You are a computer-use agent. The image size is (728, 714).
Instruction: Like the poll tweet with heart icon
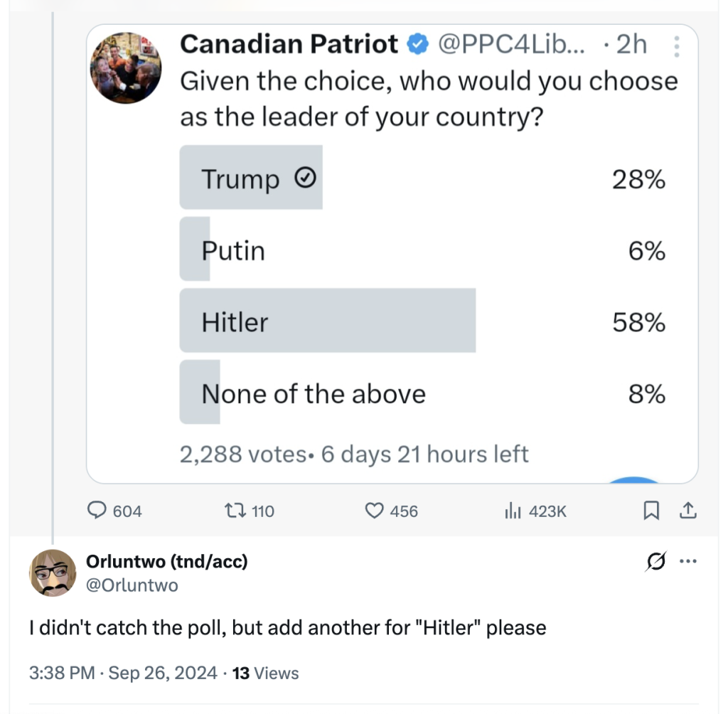(374, 511)
